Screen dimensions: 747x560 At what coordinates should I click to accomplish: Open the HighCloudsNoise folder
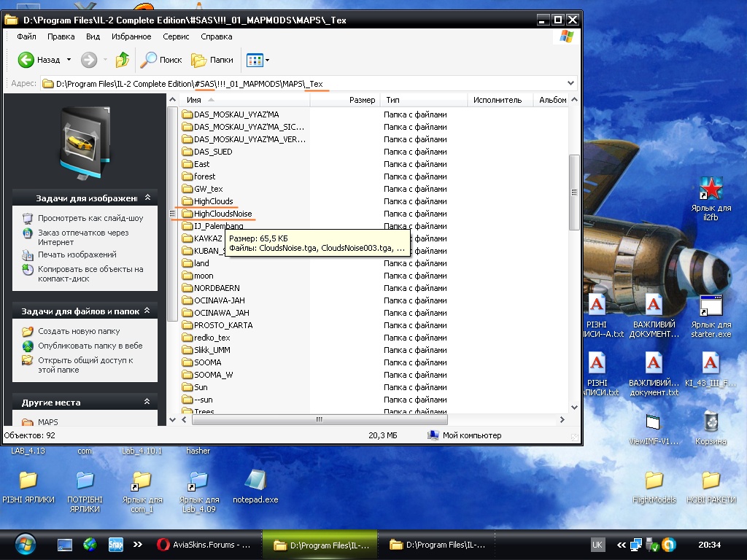pos(222,214)
